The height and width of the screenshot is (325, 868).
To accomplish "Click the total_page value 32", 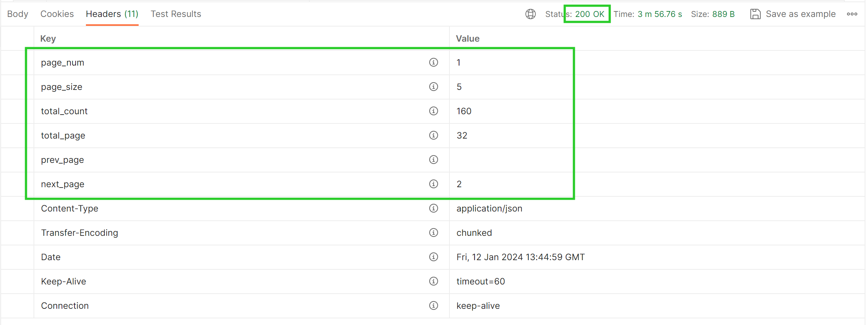I will point(462,135).
